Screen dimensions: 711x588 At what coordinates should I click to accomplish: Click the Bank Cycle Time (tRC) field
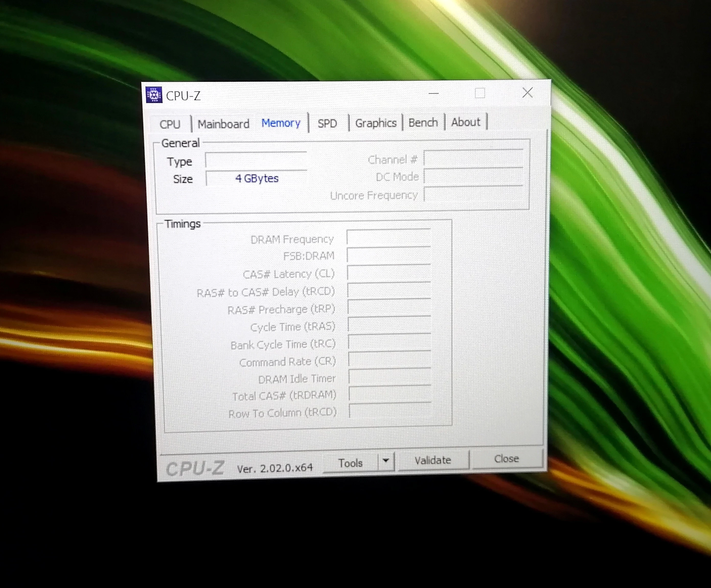click(x=390, y=342)
